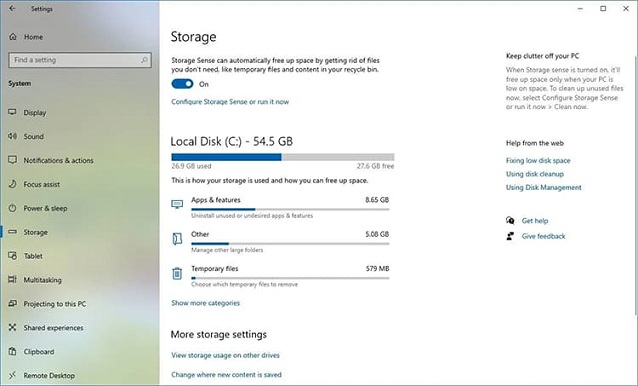Open Configure Storage Sense or run it now

tap(230, 102)
